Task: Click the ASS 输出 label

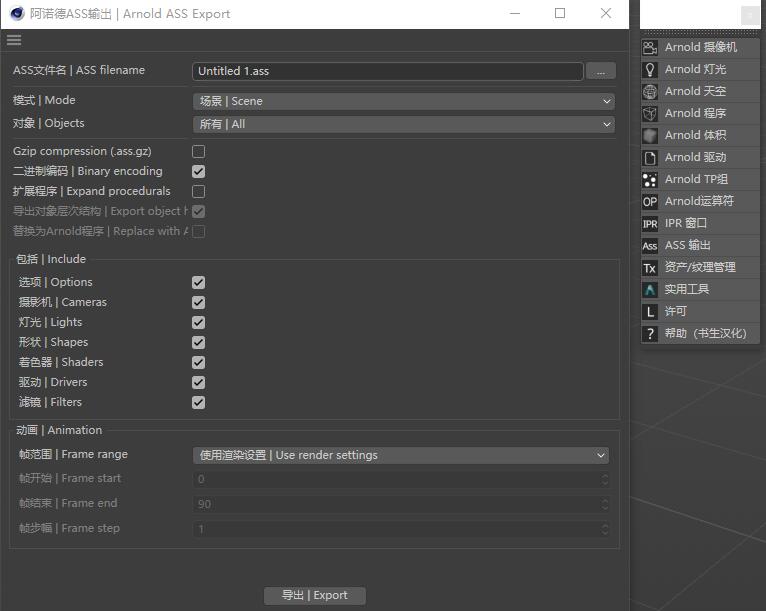Action: pyautogui.click(x=687, y=246)
